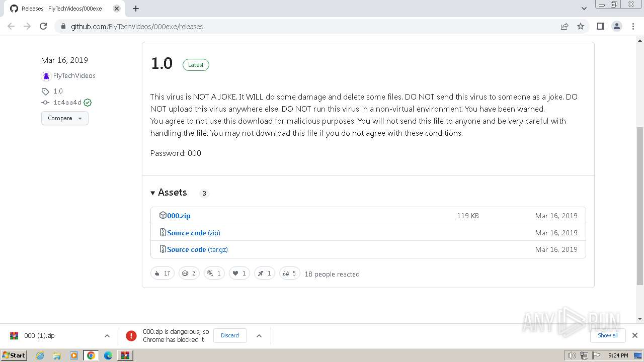
Task: Open Microsoft Edge from taskbar
Action: [108, 355]
